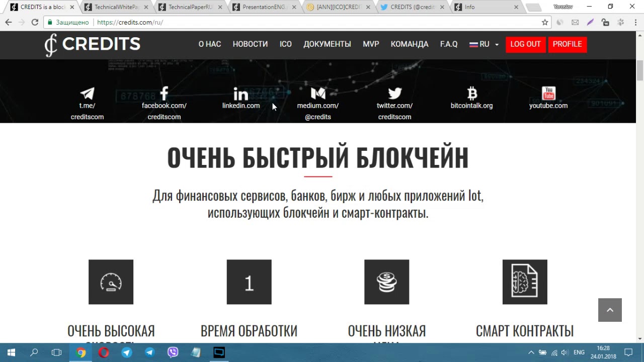This screenshot has height=362, width=644.
Task: Bookmark this page with the star icon
Action: point(545,22)
